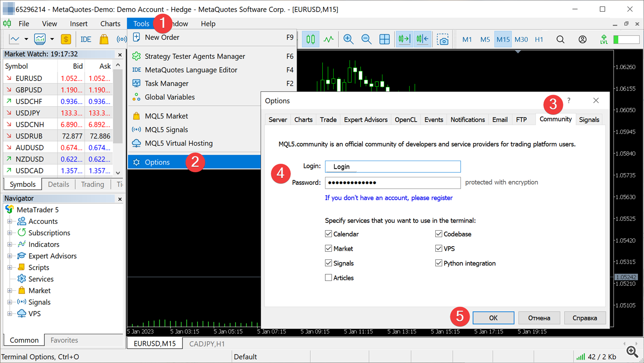Close the Market Watch panel
The image size is (644, 363).
point(120,55)
